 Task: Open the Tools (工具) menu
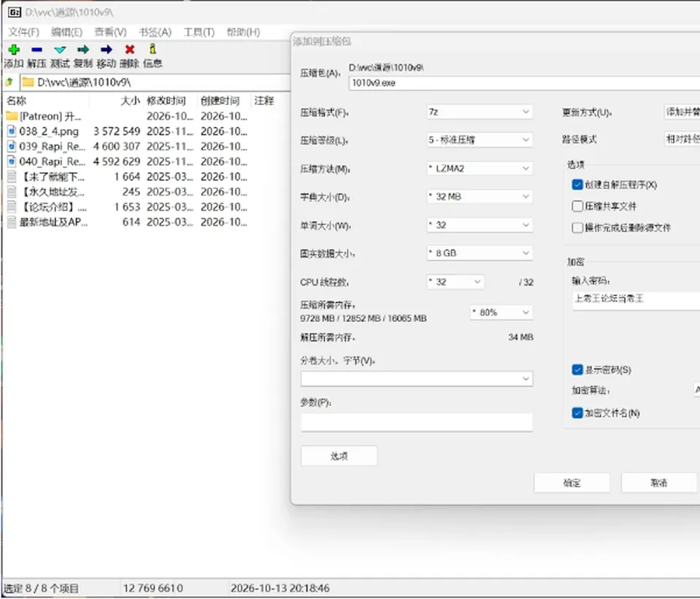(x=199, y=32)
